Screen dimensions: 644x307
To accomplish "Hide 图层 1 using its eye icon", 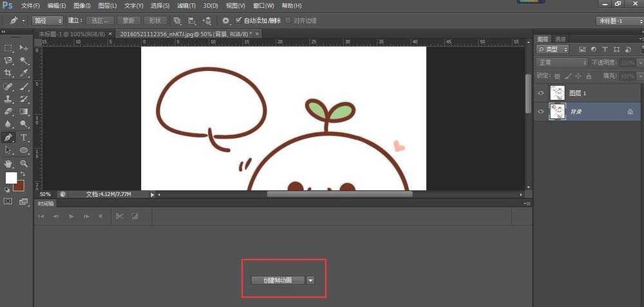I will click(x=541, y=94).
